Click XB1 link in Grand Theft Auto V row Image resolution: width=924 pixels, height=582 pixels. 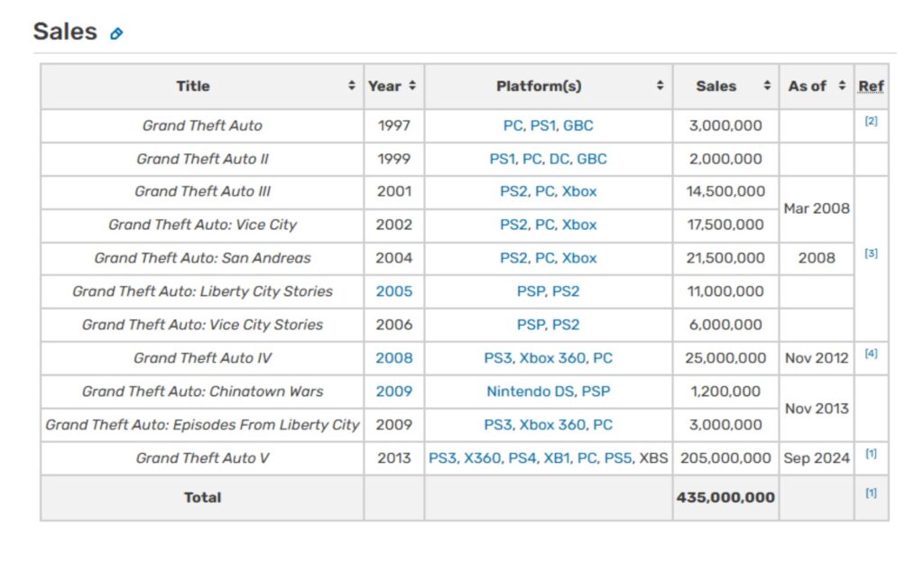pos(556,458)
